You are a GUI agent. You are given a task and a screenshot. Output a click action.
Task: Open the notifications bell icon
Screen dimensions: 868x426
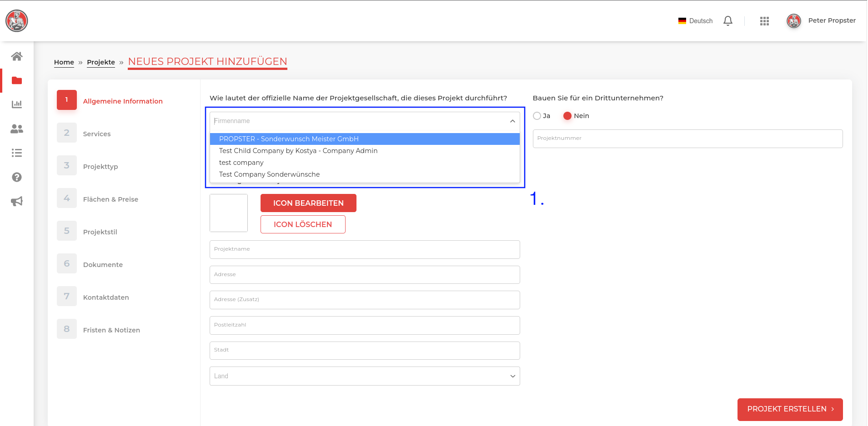(728, 21)
